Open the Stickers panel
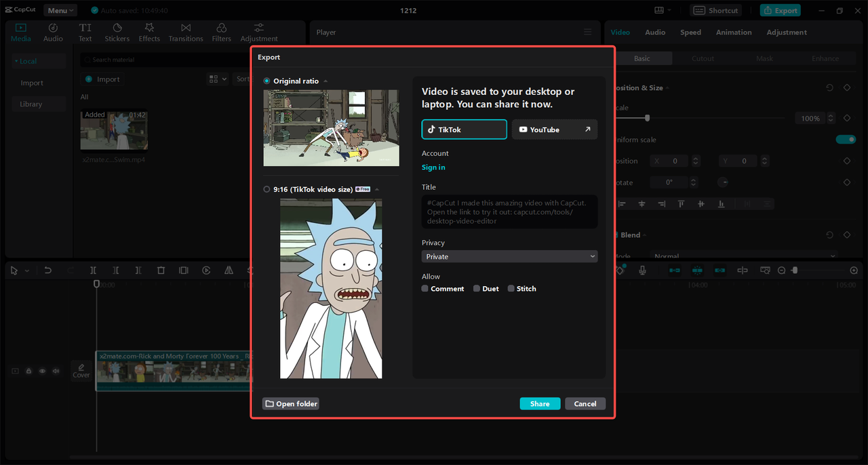Viewport: 868px width, 465px height. 117,32
